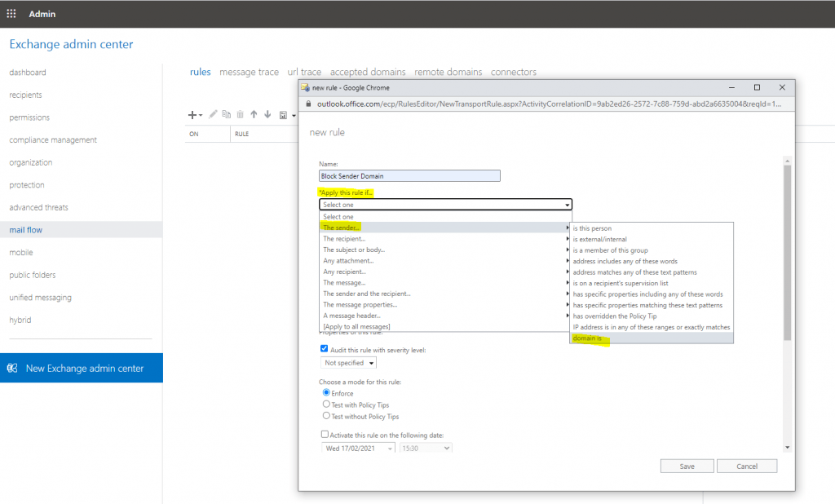Add a new rule with plus icon

192,114
